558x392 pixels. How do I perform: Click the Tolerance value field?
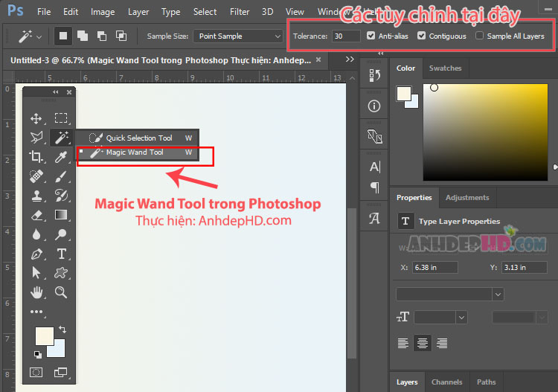point(346,36)
